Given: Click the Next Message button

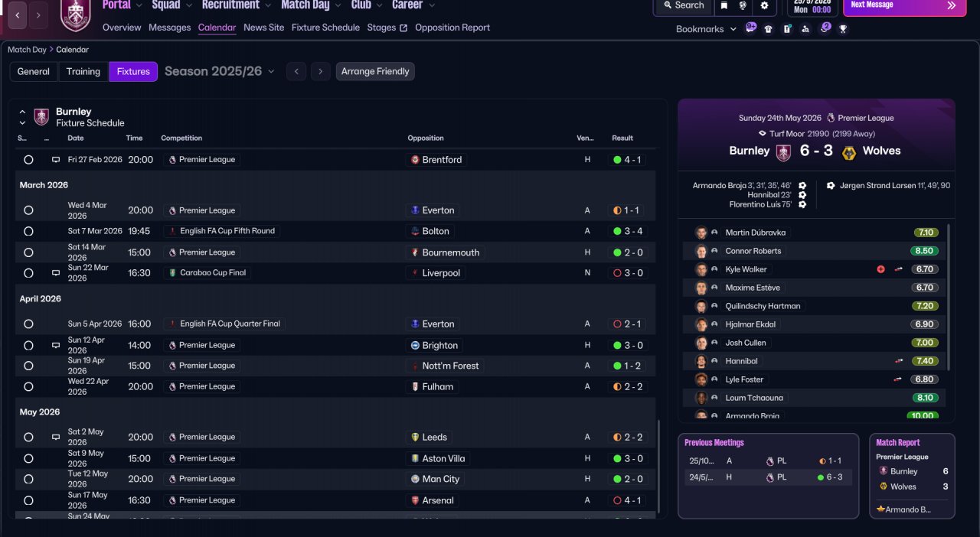Looking at the screenshot, I should click(904, 6).
